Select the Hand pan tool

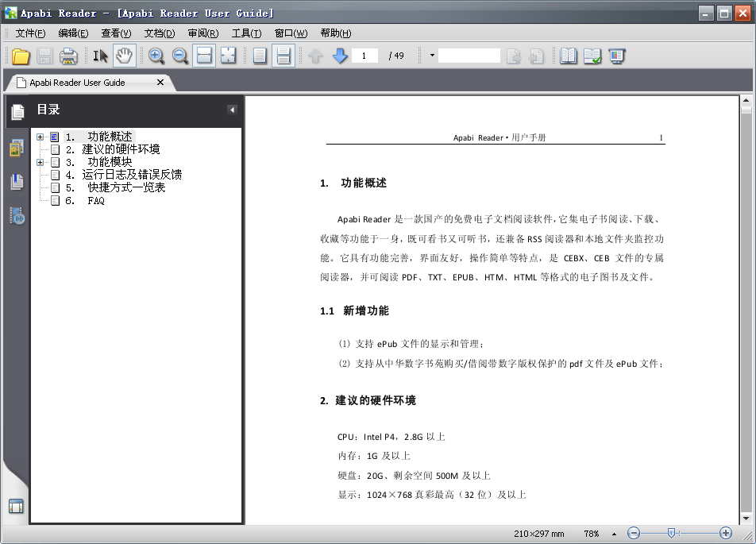coord(125,56)
